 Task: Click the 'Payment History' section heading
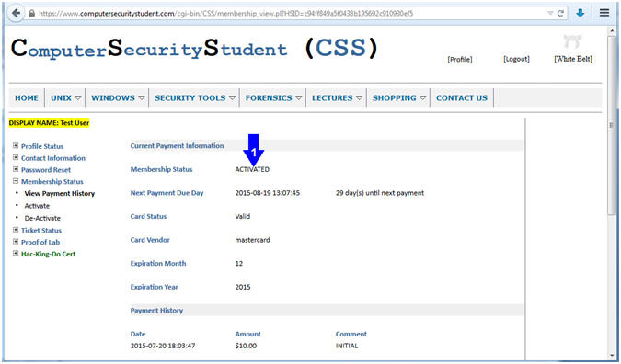[x=156, y=311]
